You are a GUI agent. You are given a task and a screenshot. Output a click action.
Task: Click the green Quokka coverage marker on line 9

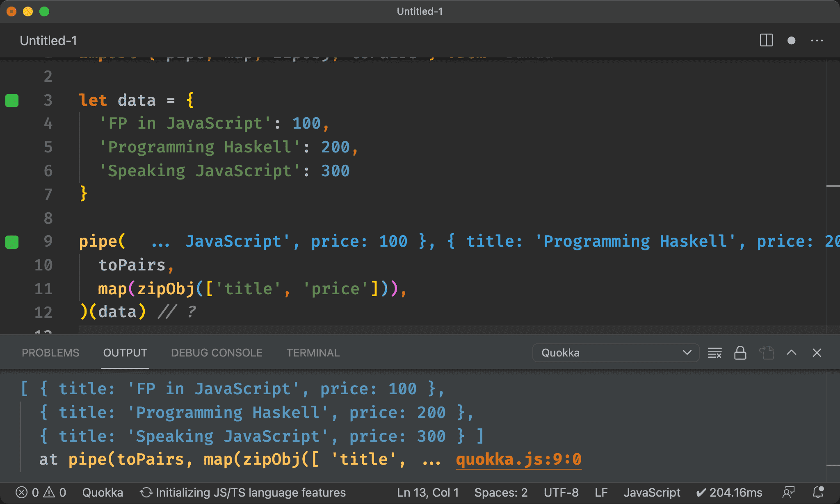point(12,242)
